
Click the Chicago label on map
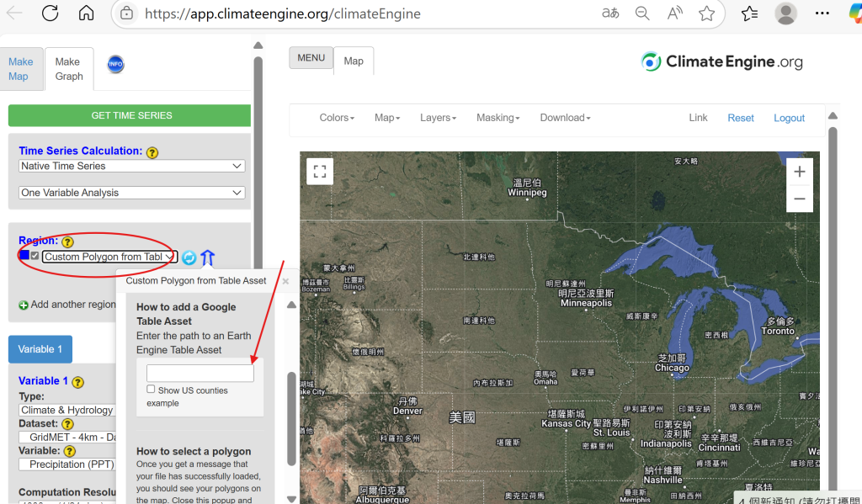[672, 368]
